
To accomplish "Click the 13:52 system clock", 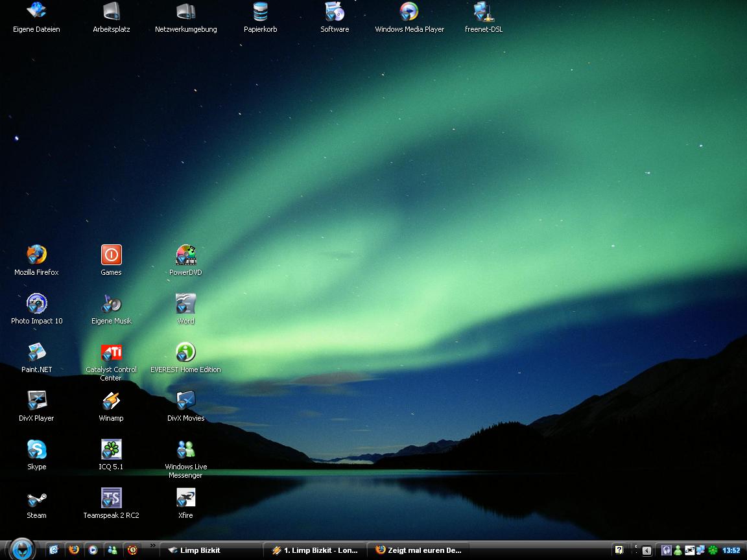I will pyautogui.click(x=731, y=550).
